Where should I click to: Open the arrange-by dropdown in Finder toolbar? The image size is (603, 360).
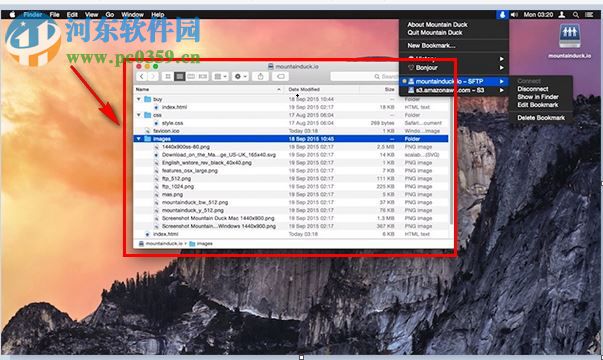[x=220, y=76]
